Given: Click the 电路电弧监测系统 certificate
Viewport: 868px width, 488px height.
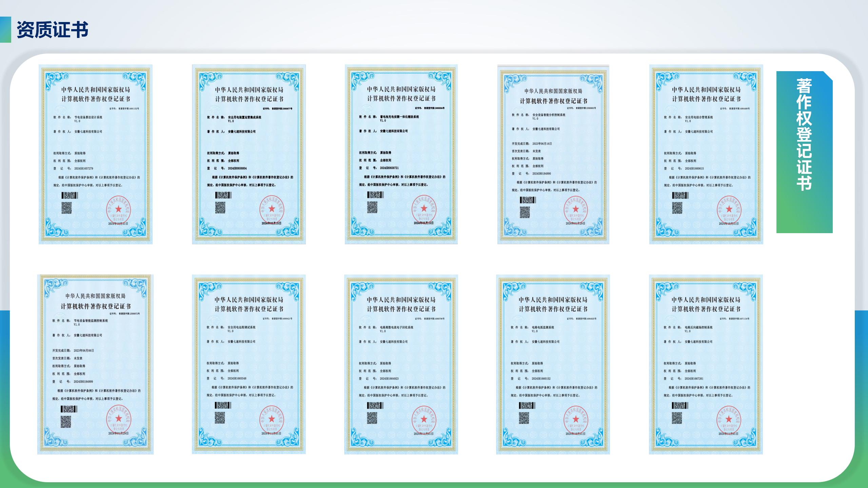Looking at the screenshot, I should click(553, 364).
